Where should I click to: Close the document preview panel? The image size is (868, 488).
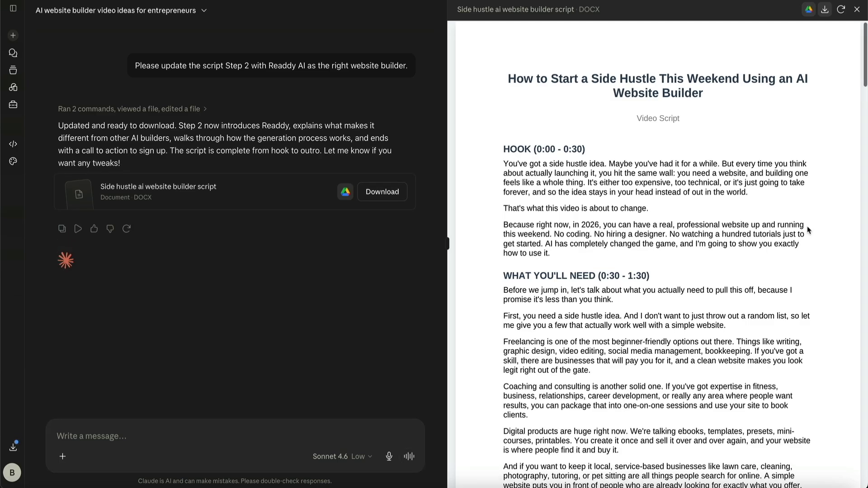pos(857,9)
